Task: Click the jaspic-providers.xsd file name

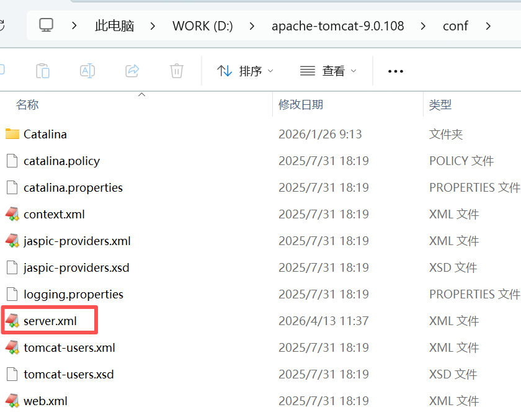Action: coord(76,268)
